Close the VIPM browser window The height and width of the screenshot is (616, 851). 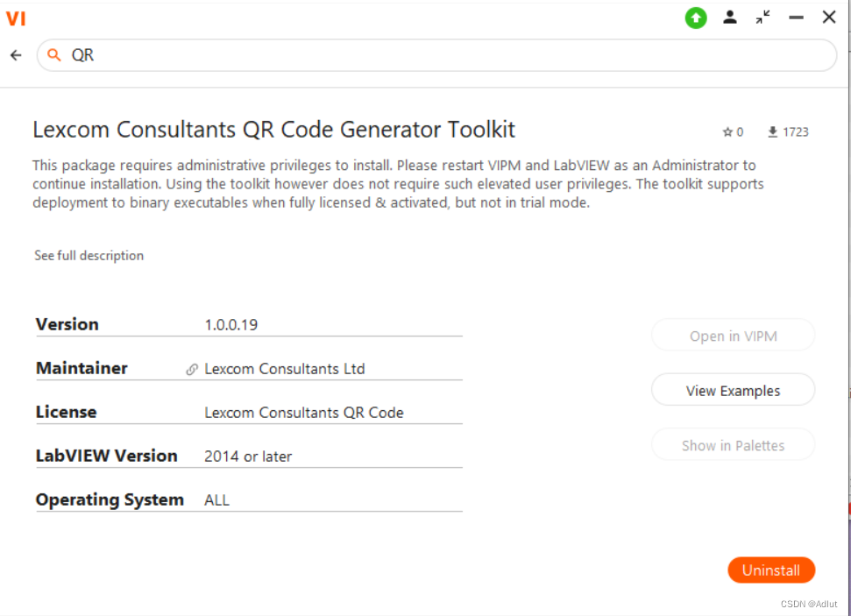pyautogui.click(x=829, y=18)
